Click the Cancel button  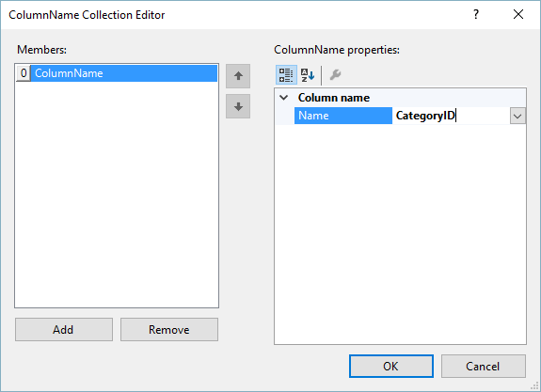[484, 366]
